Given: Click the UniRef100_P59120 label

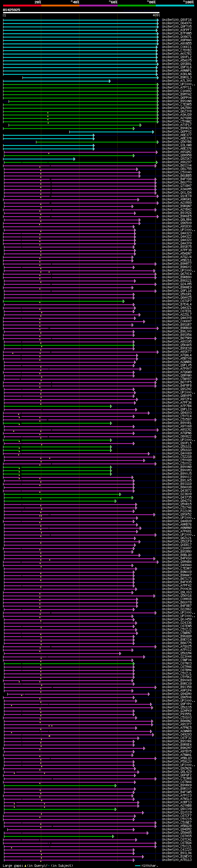Looking at the screenshot, I should coord(176,761).
